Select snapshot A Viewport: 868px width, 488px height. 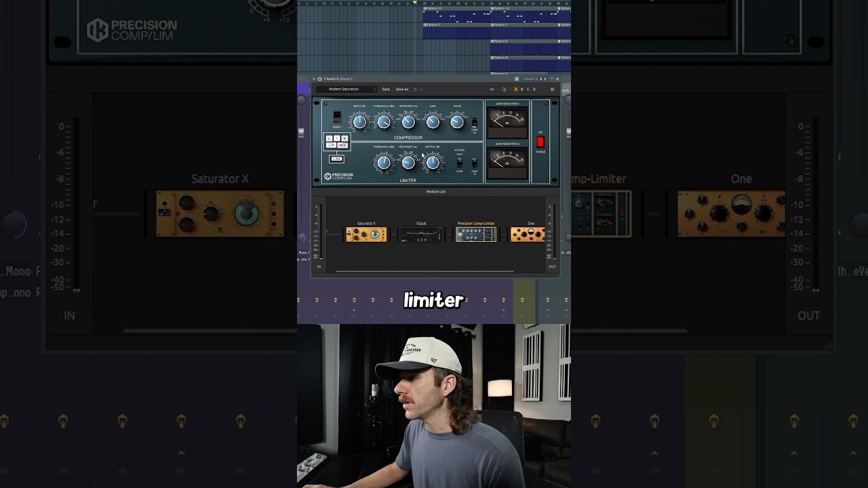pyautogui.click(x=515, y=89)
